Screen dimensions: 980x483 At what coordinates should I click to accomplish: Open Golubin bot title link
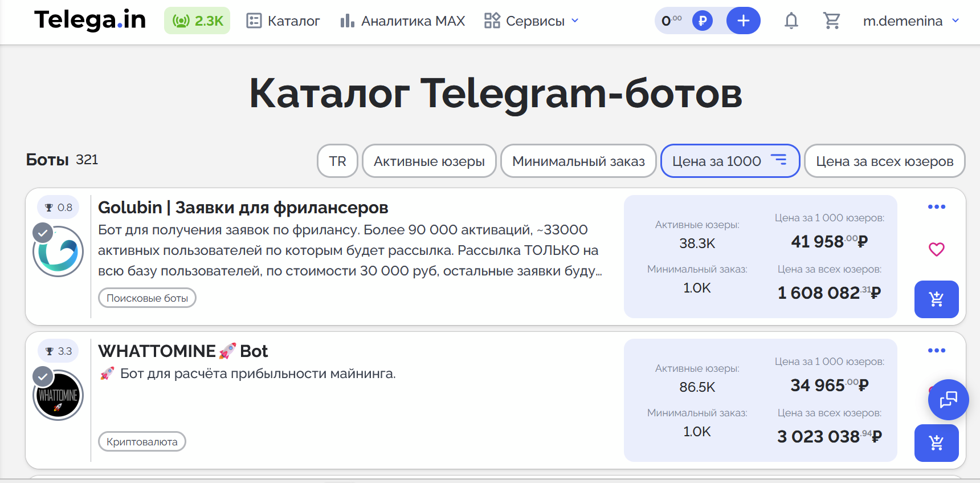coord(243,208)
